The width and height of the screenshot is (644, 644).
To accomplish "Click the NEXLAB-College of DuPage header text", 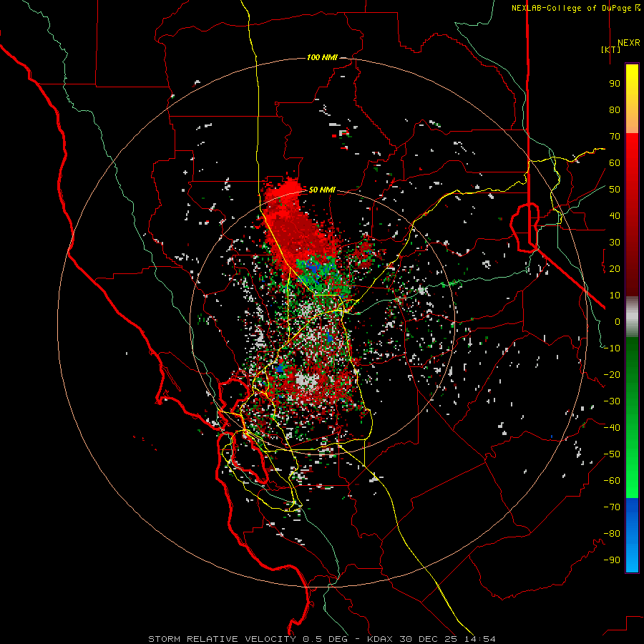I will pos(575,8).
